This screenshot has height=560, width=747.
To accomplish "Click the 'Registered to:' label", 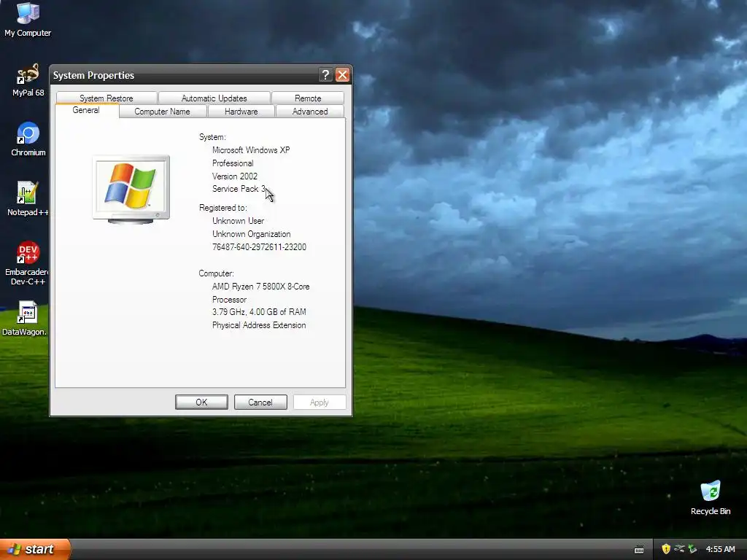I will pos(223,208).
